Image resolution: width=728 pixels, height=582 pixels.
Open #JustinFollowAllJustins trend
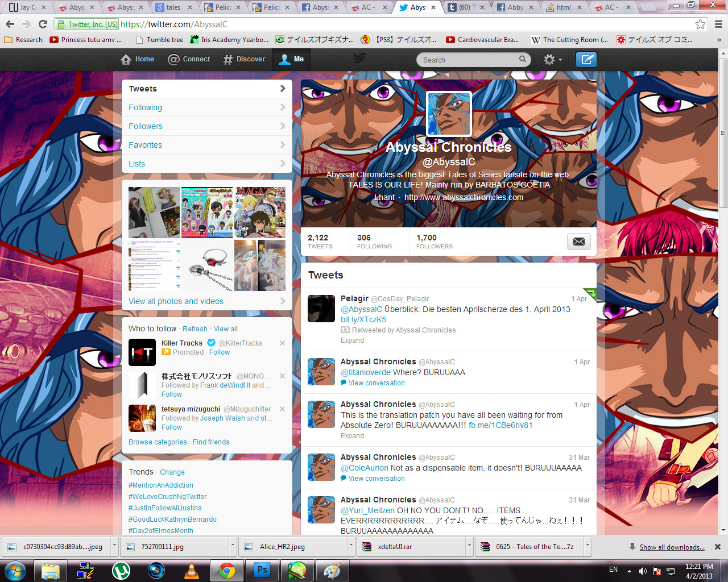point(165,508)
